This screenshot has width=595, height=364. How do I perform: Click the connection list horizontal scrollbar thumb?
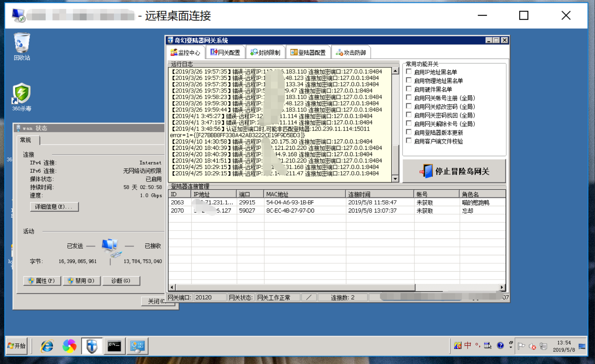pyautogui.click(x=295, y=287)
